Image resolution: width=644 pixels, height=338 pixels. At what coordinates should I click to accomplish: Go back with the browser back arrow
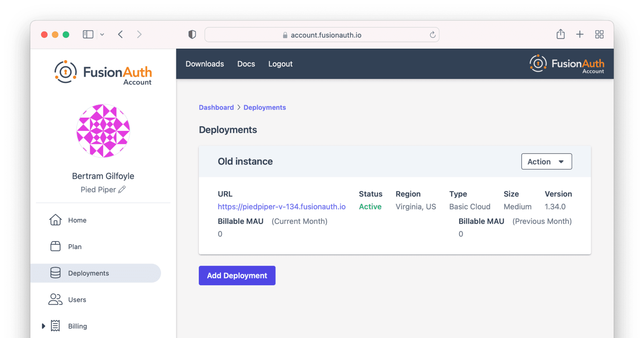pyautogui.click(x=120, y=35)
